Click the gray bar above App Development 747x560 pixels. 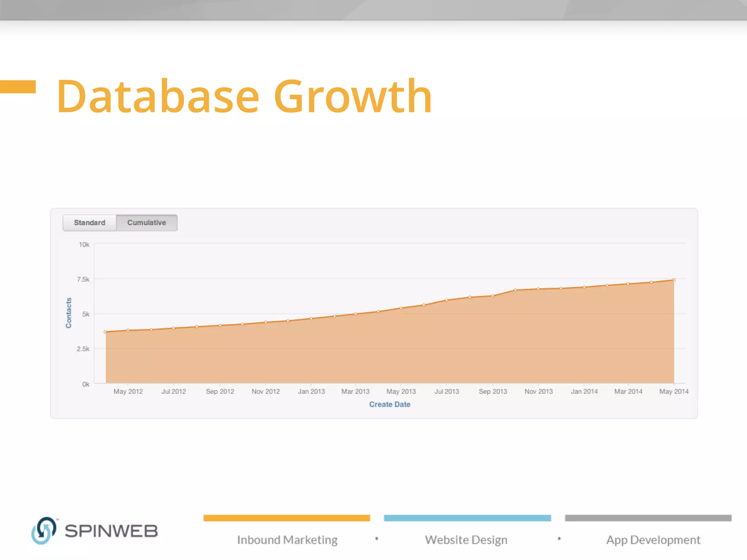(648, 518)
